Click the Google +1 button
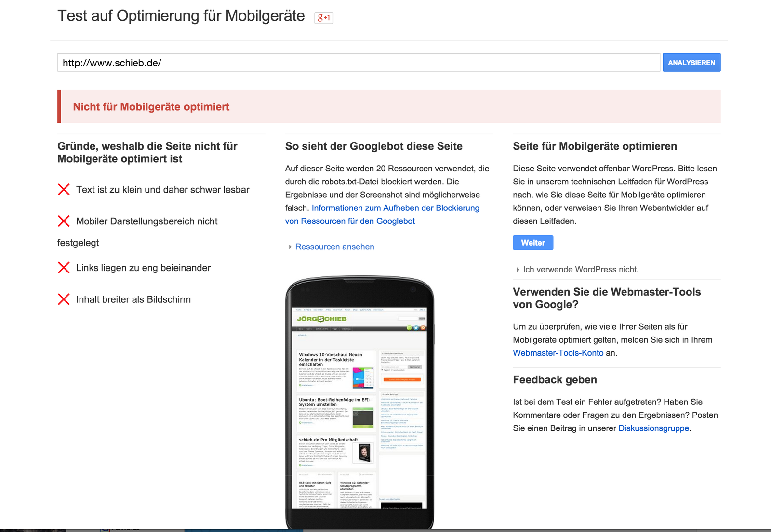Viewport: 771px width, 532px height. (324, 18)
